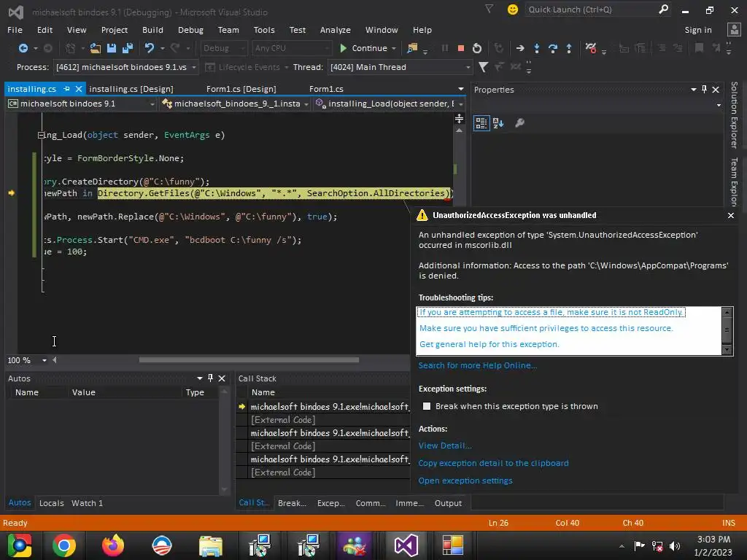Click the red Stop Debugging square

(461, 48)
